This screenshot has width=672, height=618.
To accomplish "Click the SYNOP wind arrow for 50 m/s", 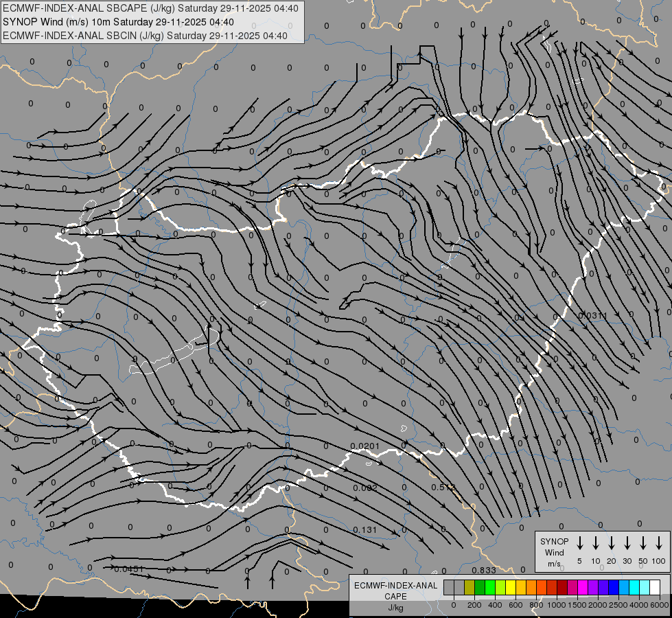I will point(643,542).
